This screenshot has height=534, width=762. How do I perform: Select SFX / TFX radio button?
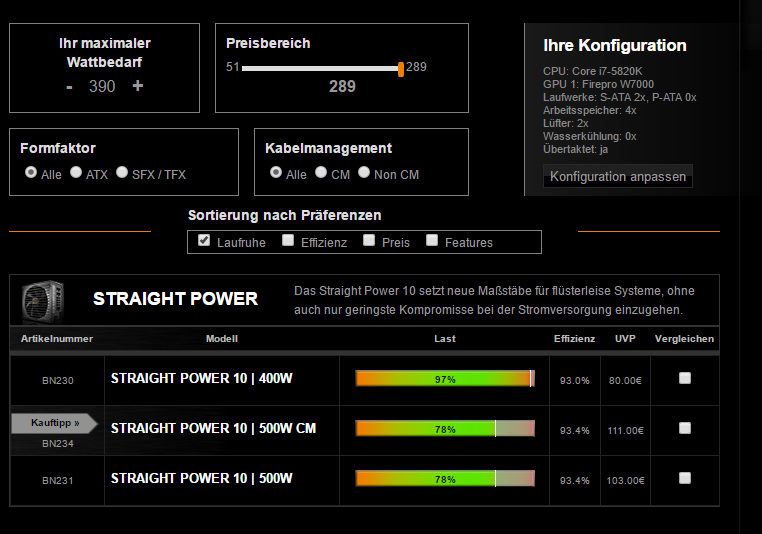coord(122,172)
